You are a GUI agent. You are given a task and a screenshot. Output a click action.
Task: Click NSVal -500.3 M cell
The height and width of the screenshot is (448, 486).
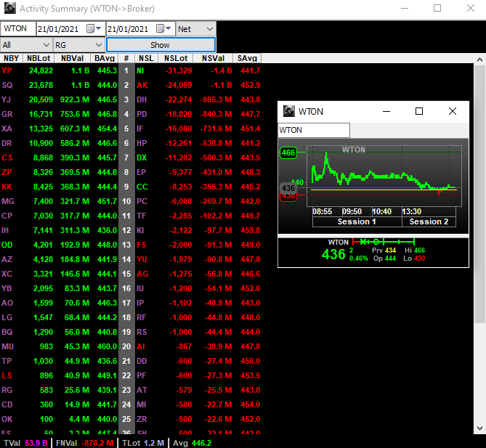216,158
